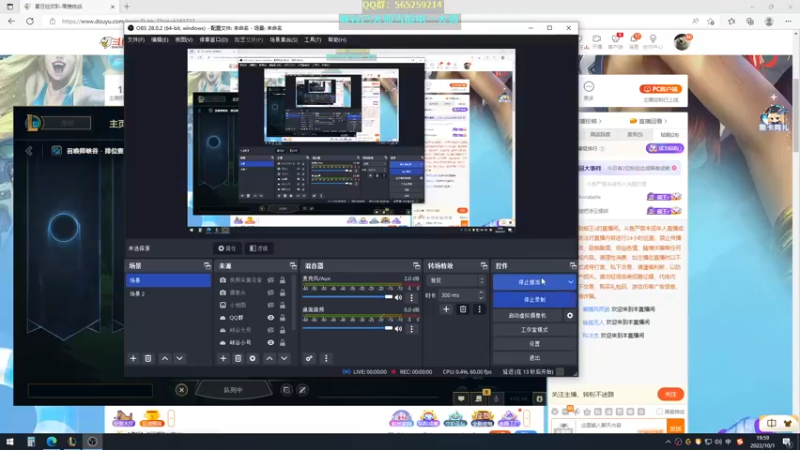Toggle visibility of 摄像头 source
Image resolution: width=800 pixels, height=450 pixels.
pyautogui.click(x=271, y=292)
